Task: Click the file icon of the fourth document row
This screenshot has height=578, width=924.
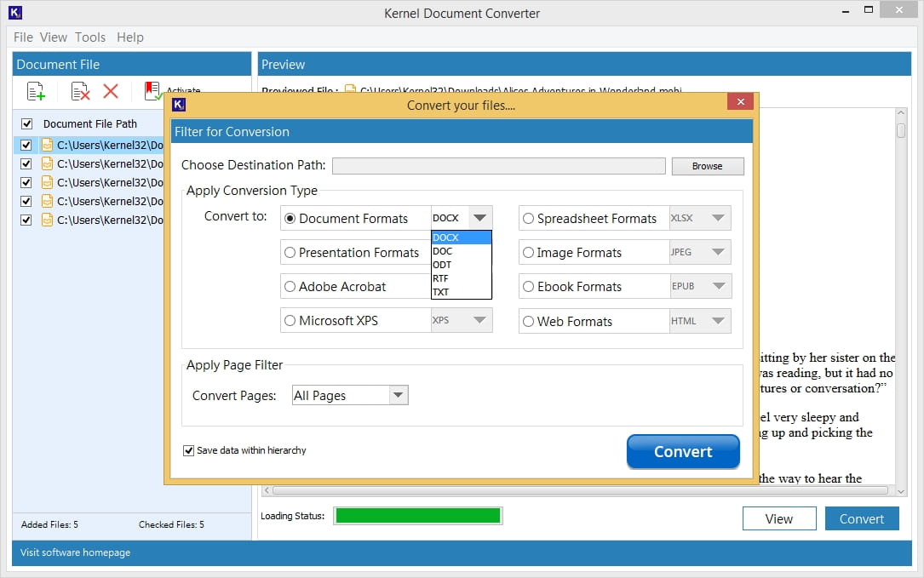Action: click(x=47, y=202)
